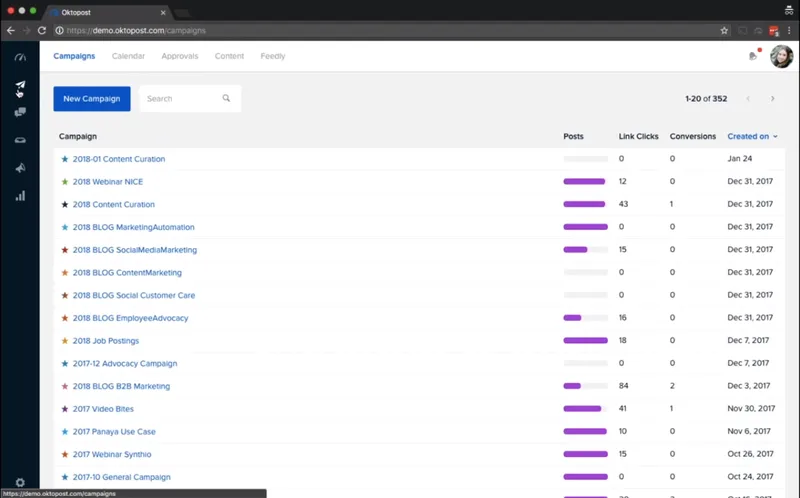Open the conversations chat bubbles sidebar icon

pos(20,112)
